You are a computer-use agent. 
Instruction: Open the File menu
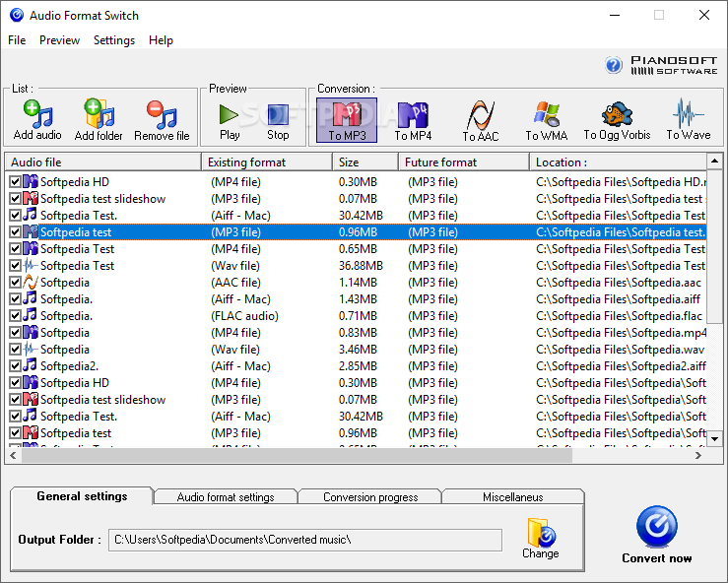(x=17, y=40)
